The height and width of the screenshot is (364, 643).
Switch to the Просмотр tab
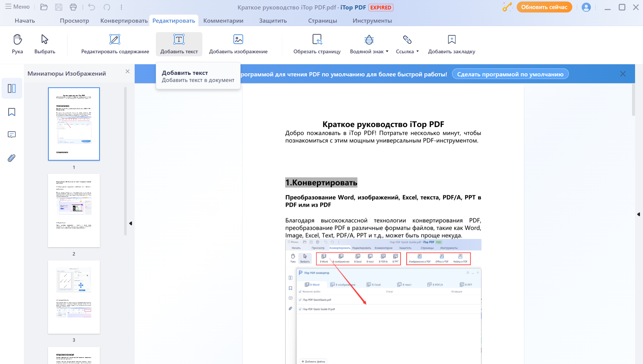click(75, 21)
